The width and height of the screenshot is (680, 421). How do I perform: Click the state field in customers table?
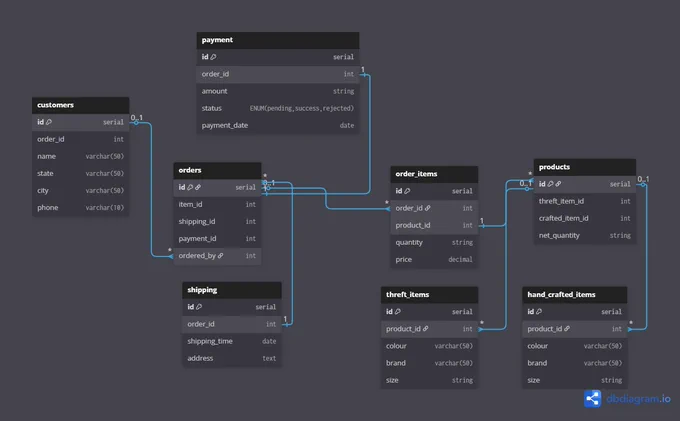coord(80,173)
